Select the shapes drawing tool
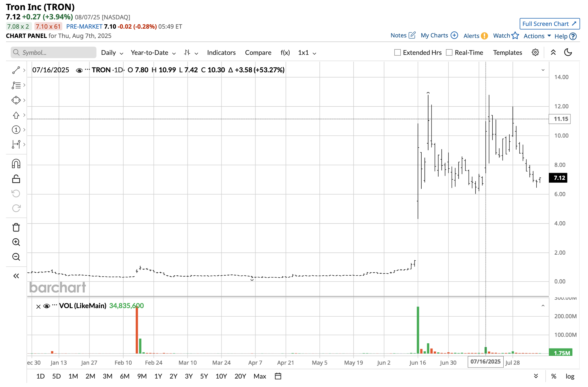The image size is (588, 387). point(16,100)
